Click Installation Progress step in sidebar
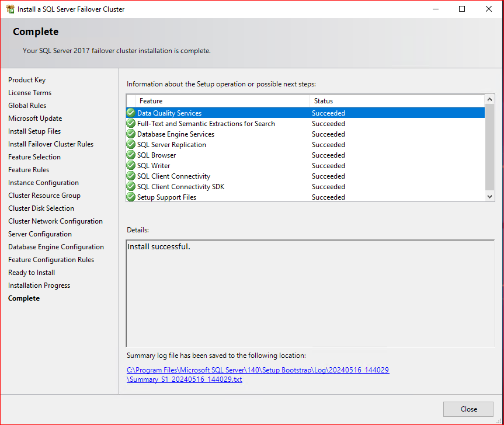 pos(39,285)
